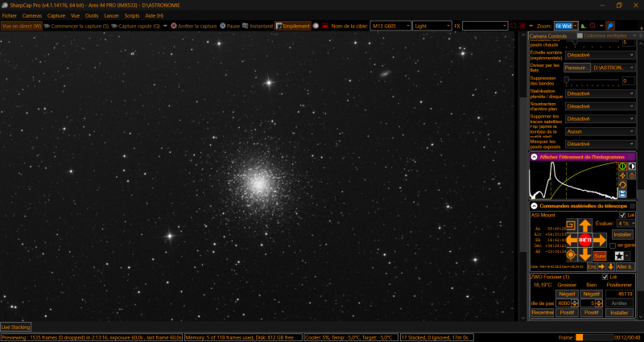Open the Cameras menu
This screenshot has height=342, width=644.
pos(32,15)
